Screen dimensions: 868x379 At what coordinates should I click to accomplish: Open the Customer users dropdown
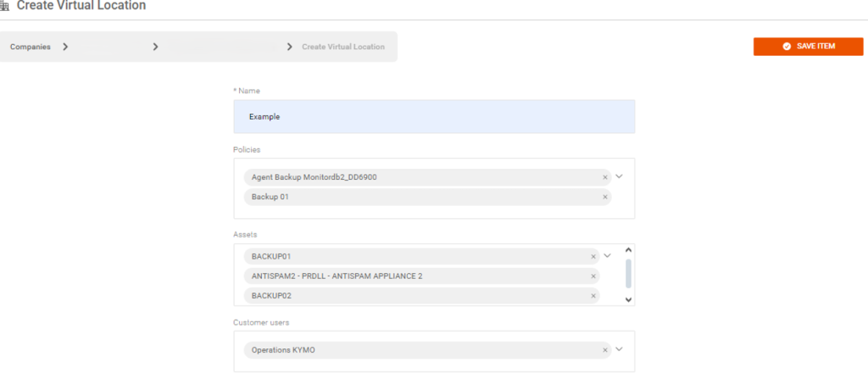click(x=619, y=348)
